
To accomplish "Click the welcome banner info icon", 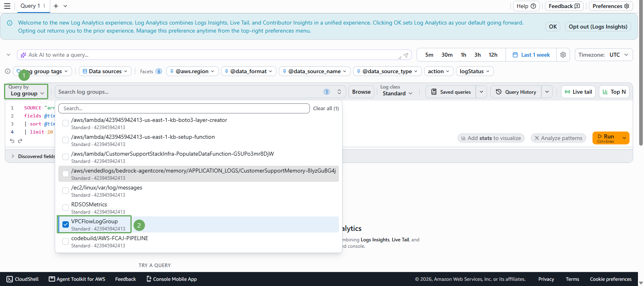I will [x=10, y=23].
